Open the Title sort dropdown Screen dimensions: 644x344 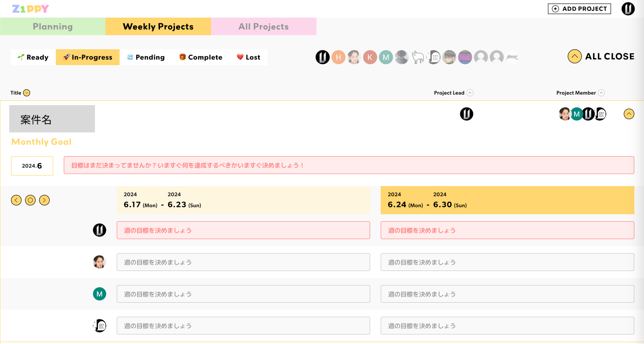26,93
